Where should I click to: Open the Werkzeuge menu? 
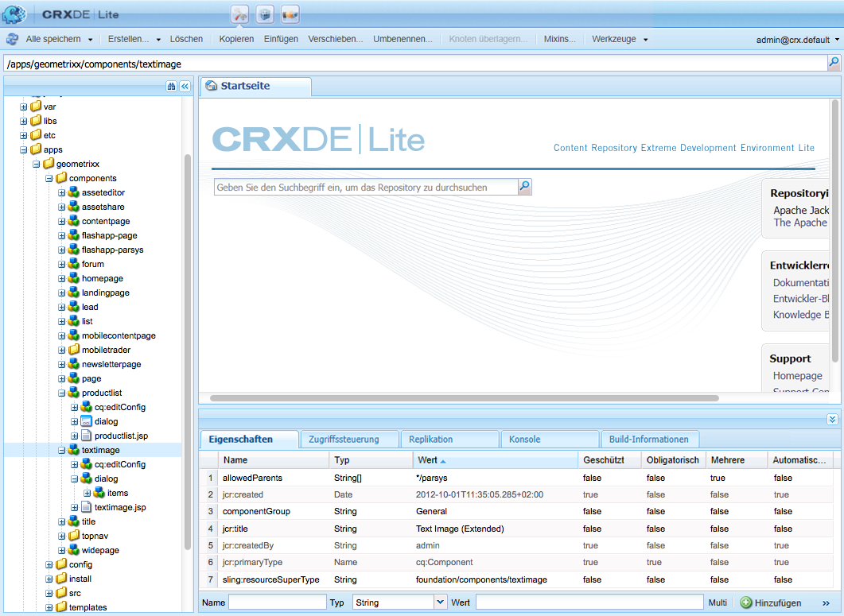coord(620,39)
